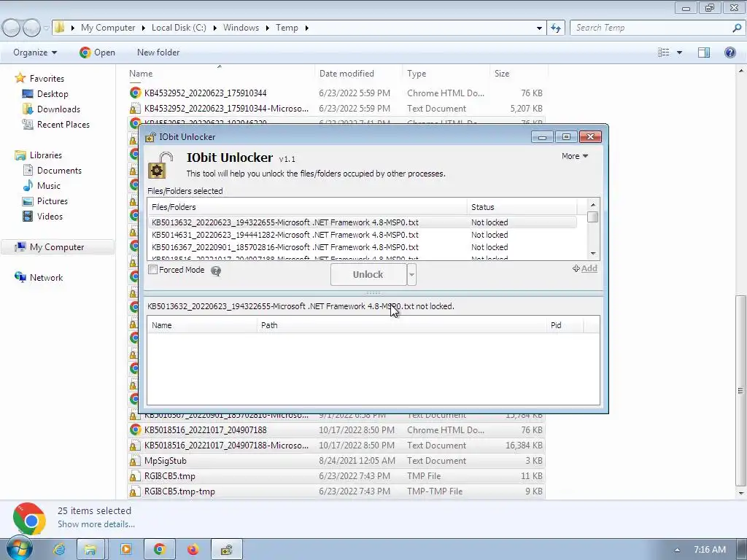Sort by the Size column header

[x=518, y=74]
